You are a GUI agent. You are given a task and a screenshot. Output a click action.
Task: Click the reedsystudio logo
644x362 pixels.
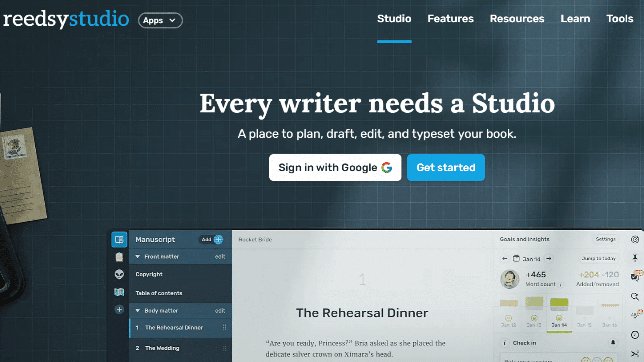(x=66, y=19)
